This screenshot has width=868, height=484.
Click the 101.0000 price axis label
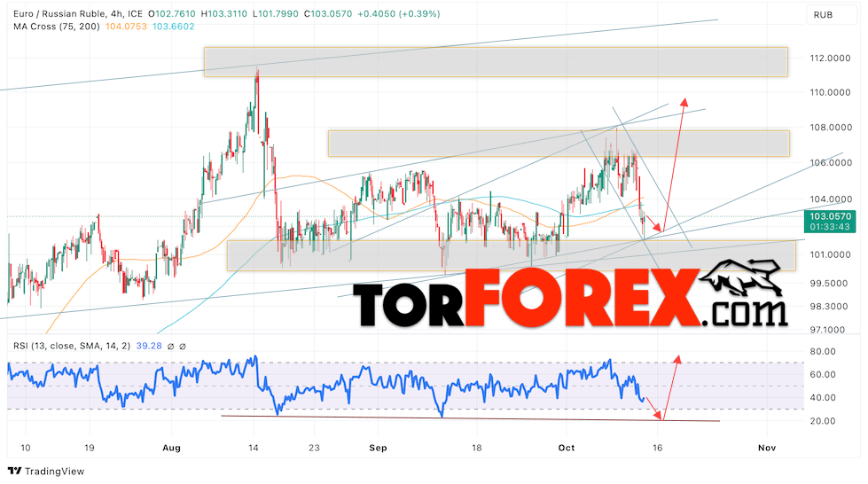click(830, 254)
